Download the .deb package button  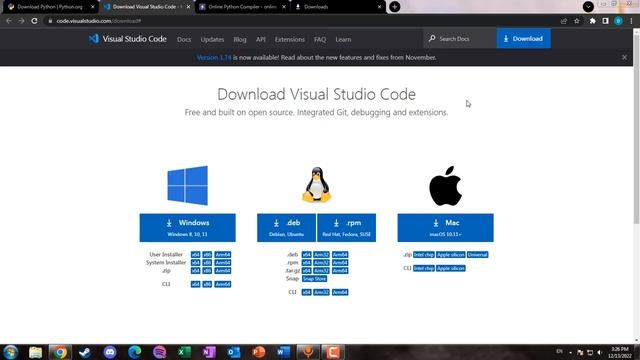coord(286,227)
